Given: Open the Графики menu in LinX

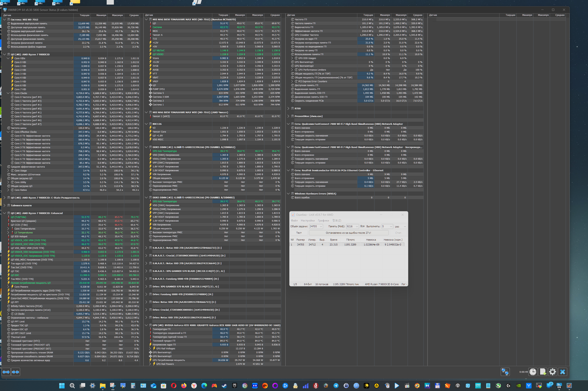Looking at the screenshot, I should [323, 220].
